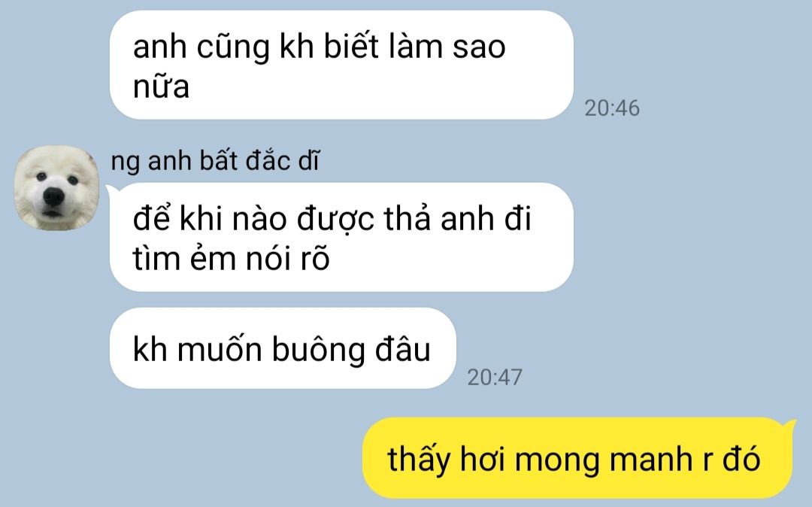Click the word "thấy" in the yellow bubble
Image resolution: width=812 pixels, height=507 pixels.
(419, 460)
